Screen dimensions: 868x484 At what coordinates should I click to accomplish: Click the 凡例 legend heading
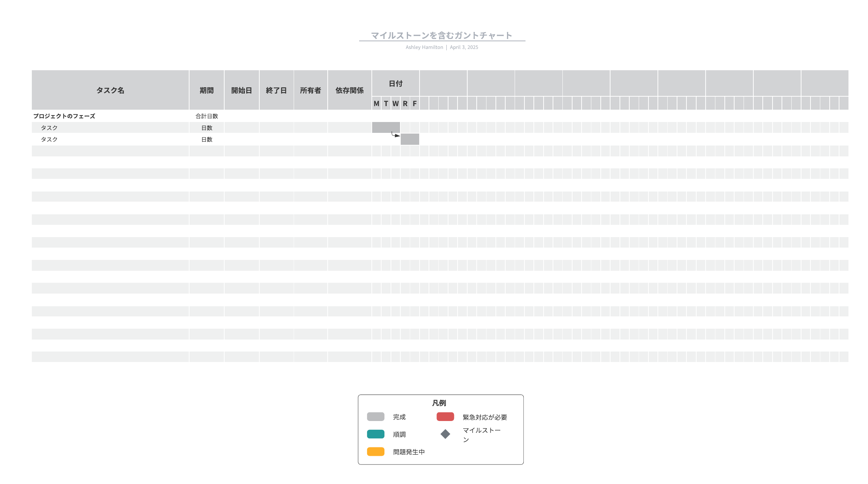(x=439, y=403)
